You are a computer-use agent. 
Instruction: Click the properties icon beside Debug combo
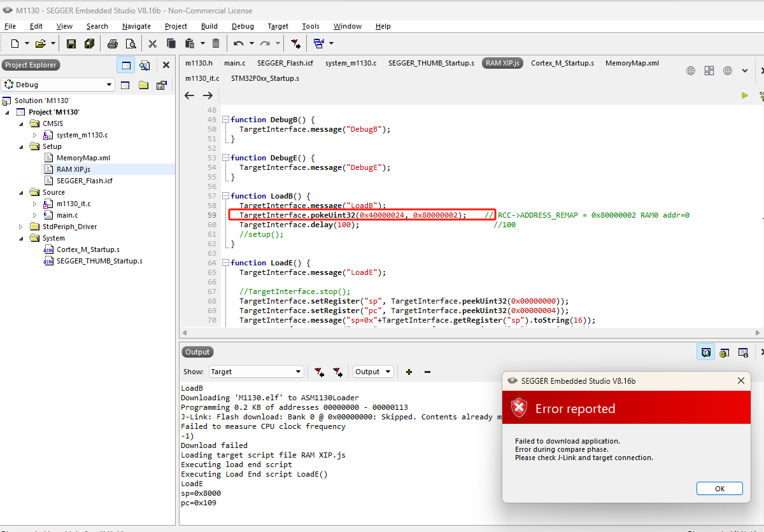tap(161, 85)
